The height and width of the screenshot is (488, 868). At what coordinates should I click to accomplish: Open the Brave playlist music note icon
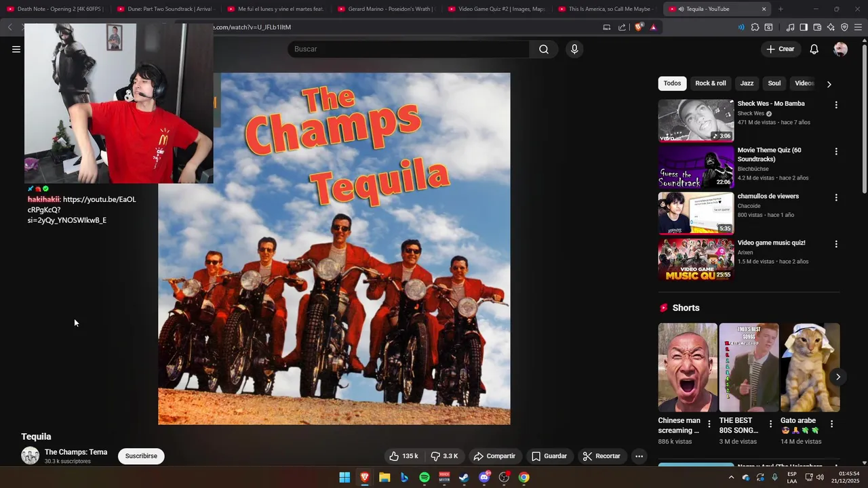790,27
